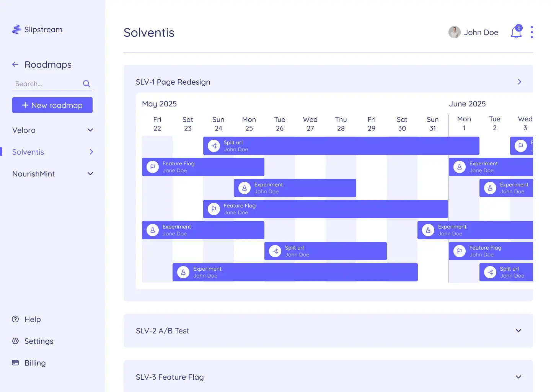
Task: Click the split url icon on John Doe's top bar
Action: (x=214, y=146)
